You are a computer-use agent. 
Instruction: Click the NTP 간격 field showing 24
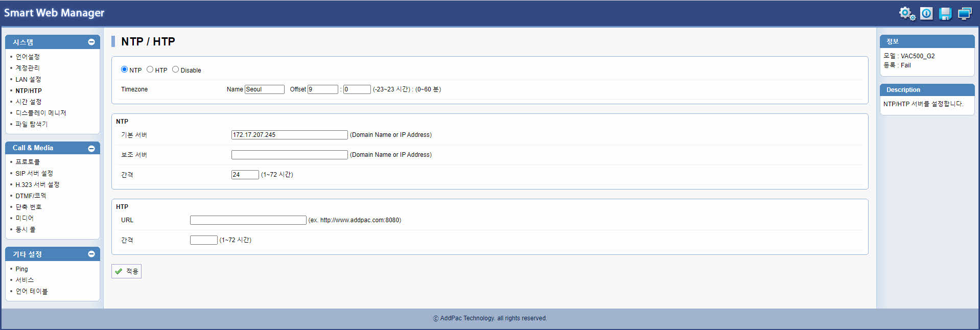point(245,175)
